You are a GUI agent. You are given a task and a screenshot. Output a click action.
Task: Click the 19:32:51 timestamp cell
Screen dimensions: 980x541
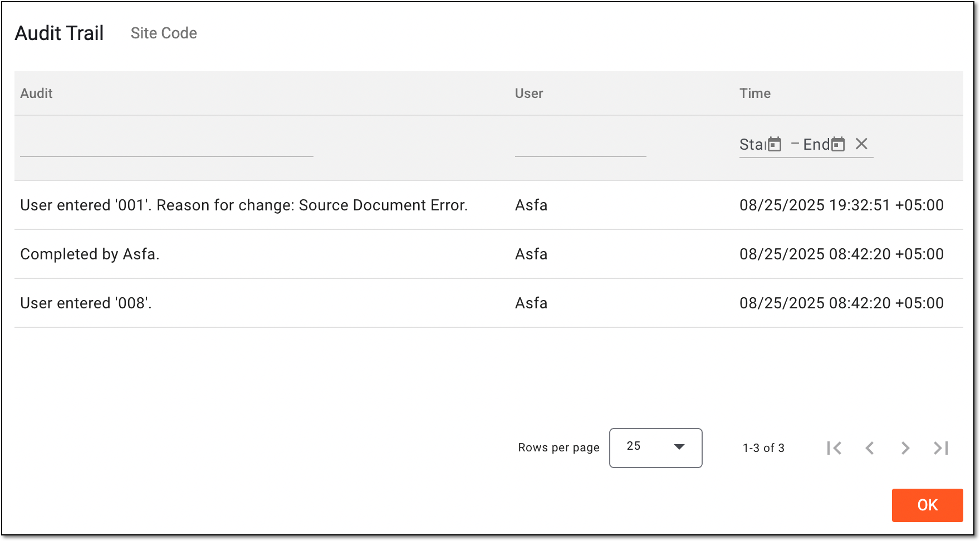pos(841,205)
